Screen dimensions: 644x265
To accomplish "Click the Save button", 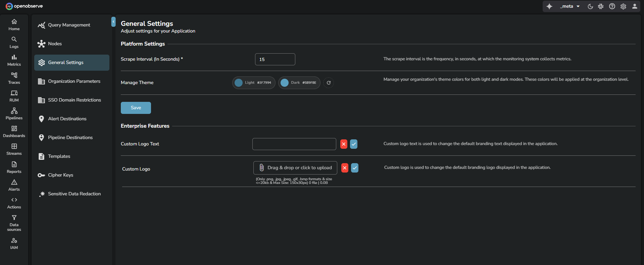I will point(136,108).
